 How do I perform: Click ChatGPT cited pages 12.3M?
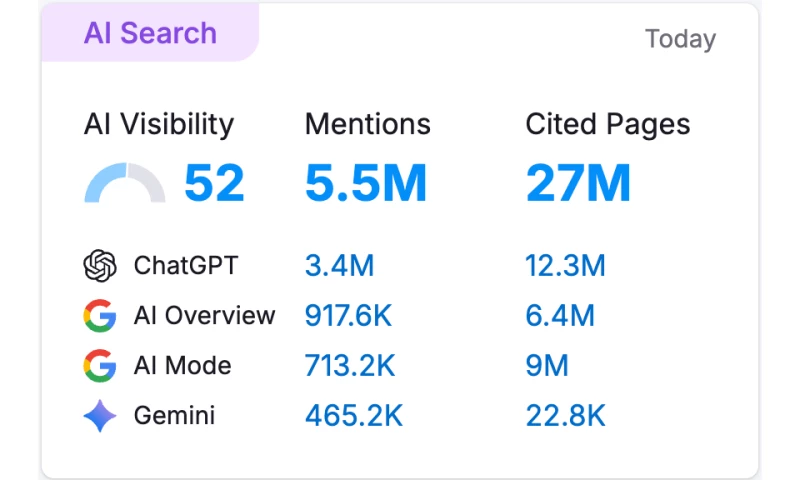(565, 266)
